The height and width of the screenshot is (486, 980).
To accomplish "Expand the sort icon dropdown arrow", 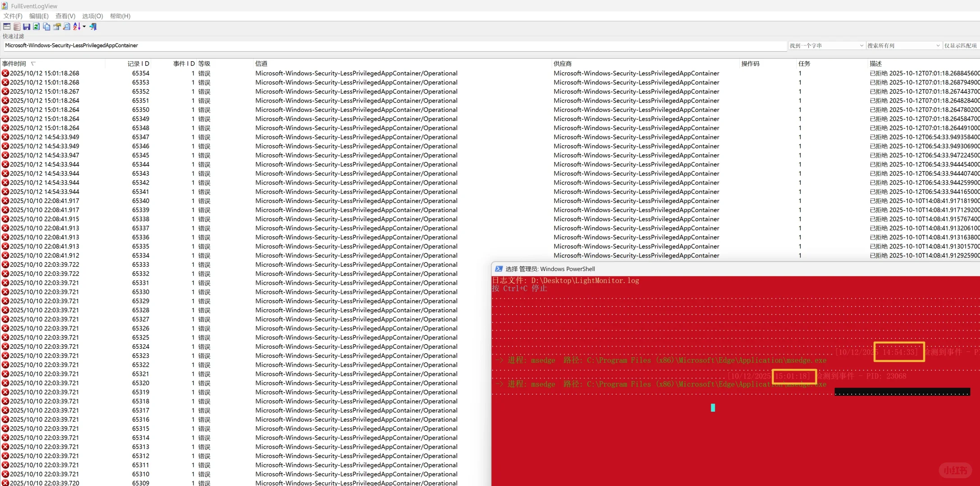I will coord(84,27).
